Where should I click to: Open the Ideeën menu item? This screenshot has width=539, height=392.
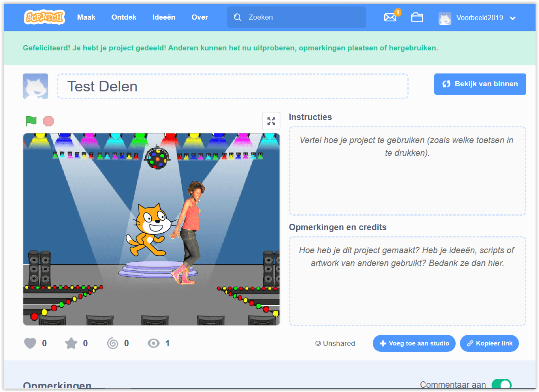[x=164, y=18]
